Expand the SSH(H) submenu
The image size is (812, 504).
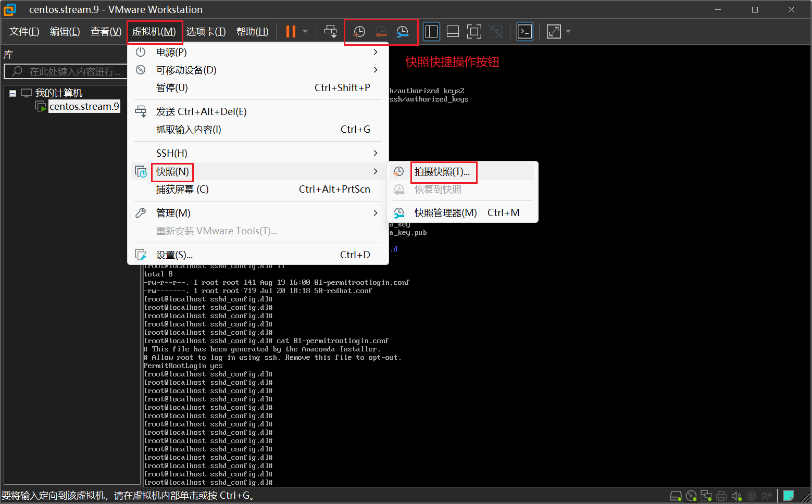[x=258, y=154]
